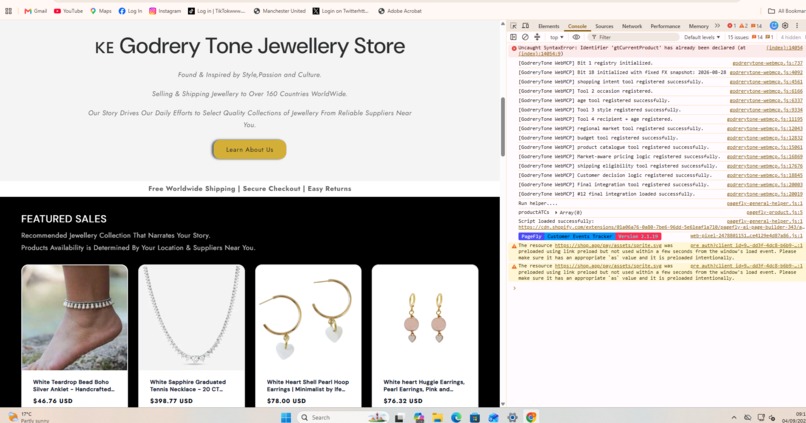Click the blue AI assistance icon in DevTools

(774, 26)
